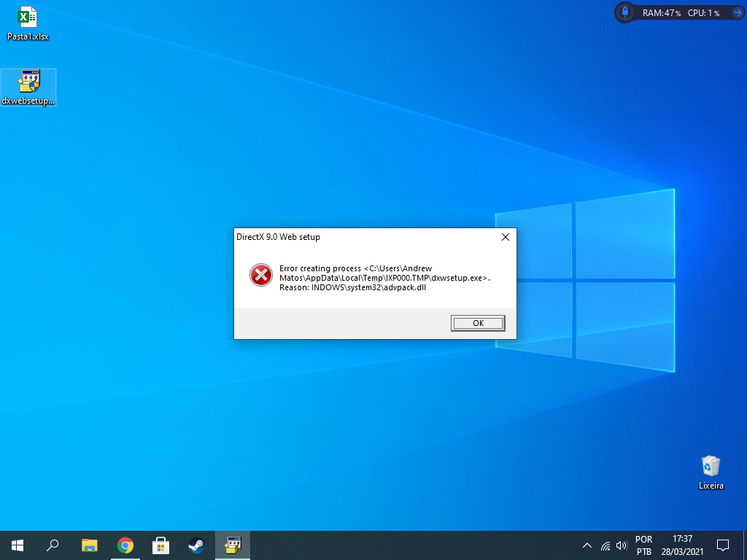Click the rocket booster widget icon
The image size is (747, 560).
pyautogui.click(x=625, y=13)
